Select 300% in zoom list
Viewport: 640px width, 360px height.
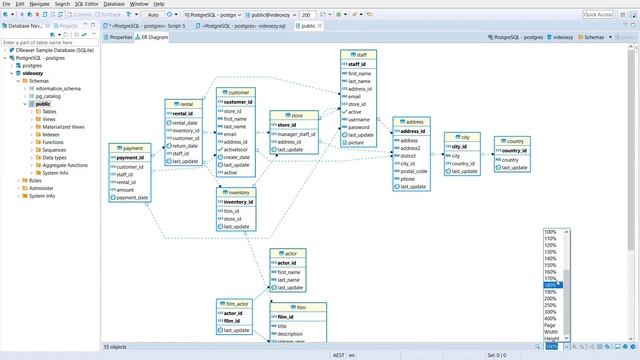coord(550,312)
